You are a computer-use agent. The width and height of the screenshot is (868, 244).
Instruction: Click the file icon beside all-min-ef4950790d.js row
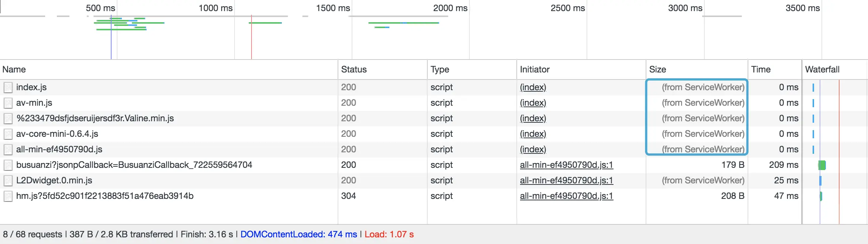pyautogui.click(x=8, y=150)
